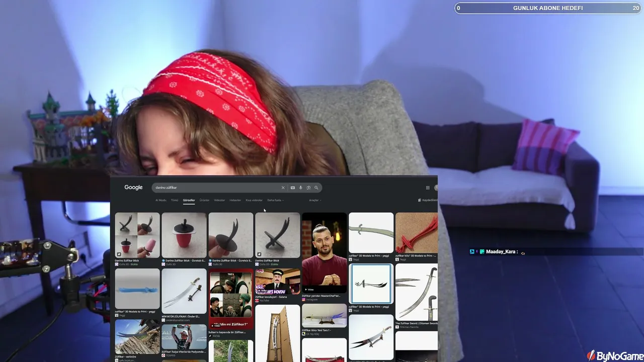Open the MasterChef man thumbnail

pyautogui.click(x=325, y=252)
